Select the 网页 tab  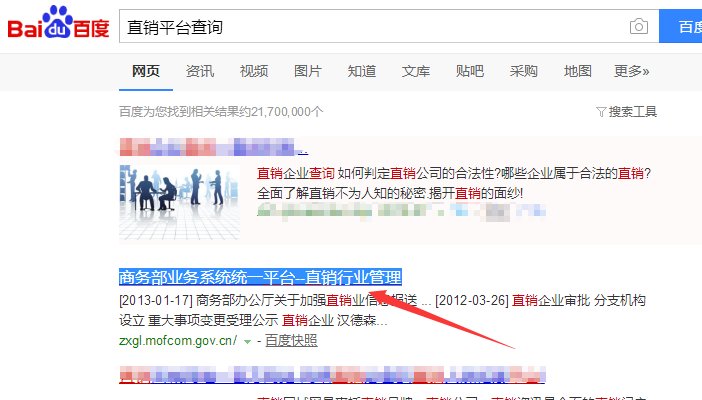point(146,71)
